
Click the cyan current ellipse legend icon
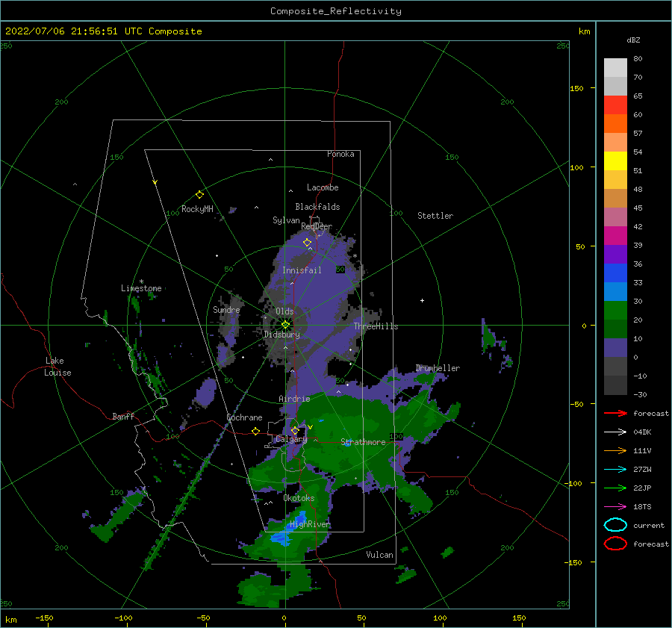click(x=615, y=525)
